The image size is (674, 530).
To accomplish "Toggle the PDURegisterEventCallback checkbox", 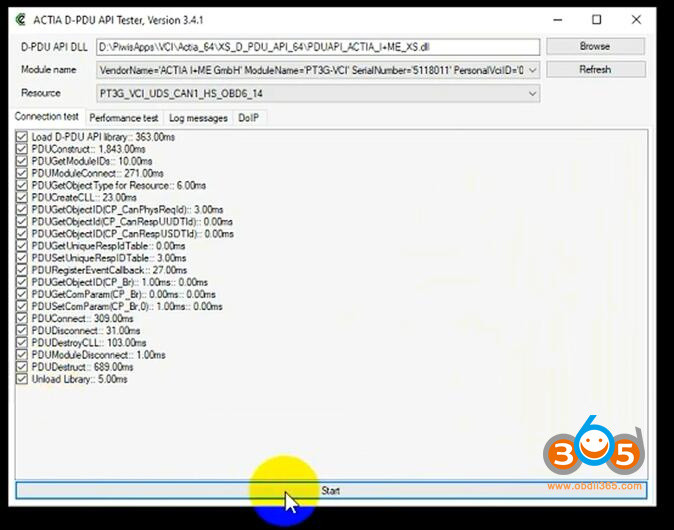I will [x=23, y=270].
